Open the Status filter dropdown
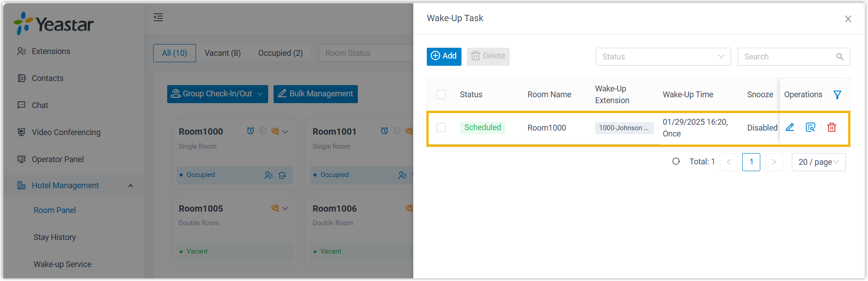The width and height of the screenshot is (868, 281). [663, 57]
